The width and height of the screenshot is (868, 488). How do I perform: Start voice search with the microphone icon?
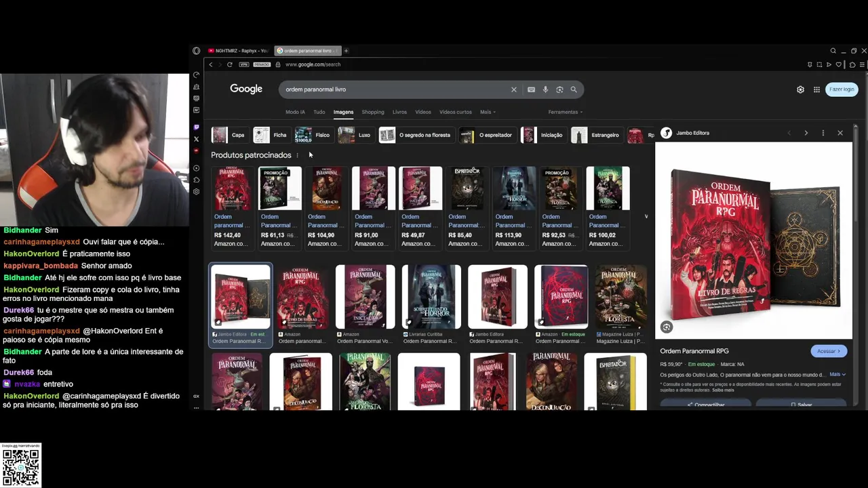pos(545,89)
